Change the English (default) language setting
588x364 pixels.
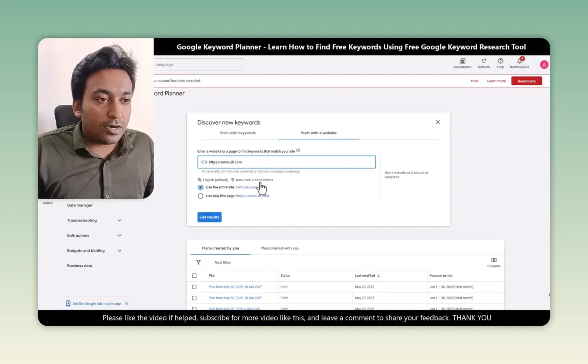coord(213,180)
